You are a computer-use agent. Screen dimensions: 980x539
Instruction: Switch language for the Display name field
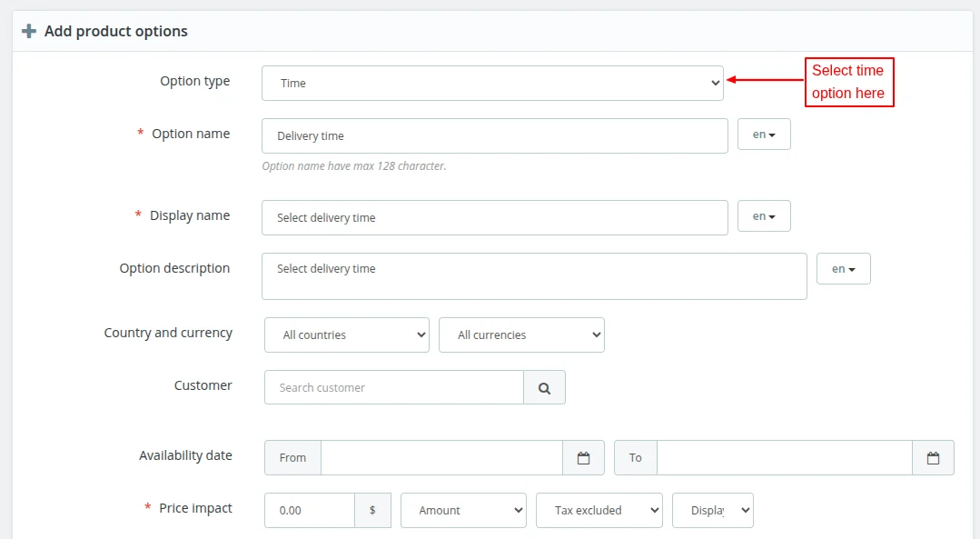[x=764, y=216]
